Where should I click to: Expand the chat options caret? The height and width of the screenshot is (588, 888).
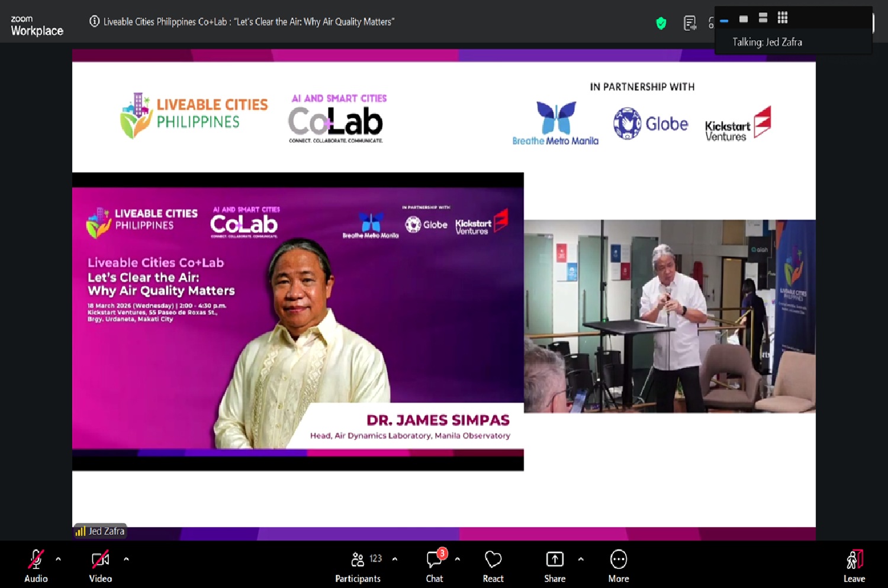tap(457, 558)
